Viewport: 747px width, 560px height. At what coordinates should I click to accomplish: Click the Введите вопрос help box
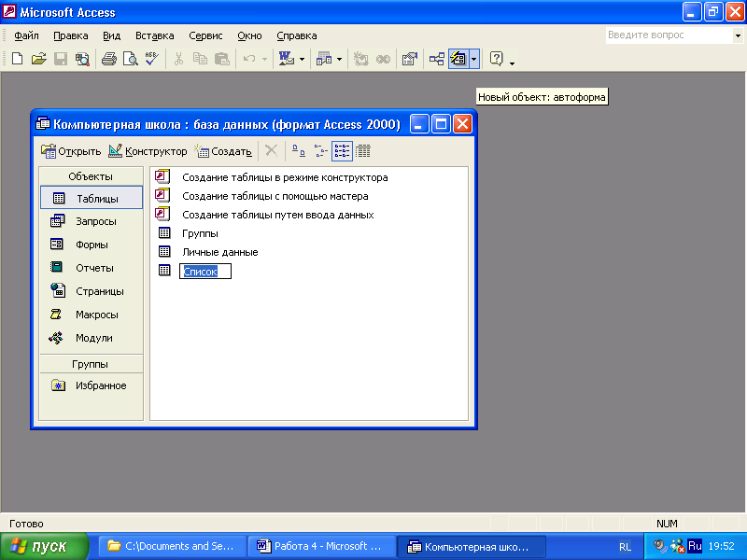[x=669, y=35]
